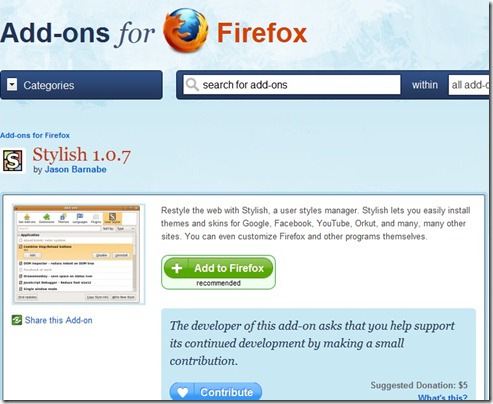Open the Jason Barnabe author link
This screenshot has height=404, width=493.
pos(76,169)
